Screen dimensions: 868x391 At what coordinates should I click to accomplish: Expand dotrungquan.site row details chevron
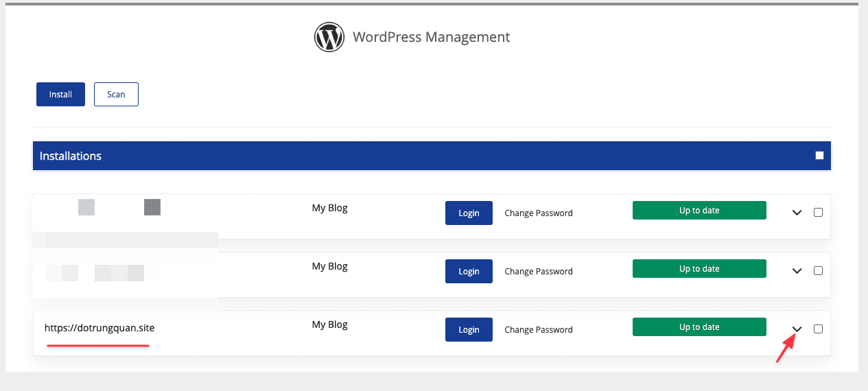pos(797,329)
